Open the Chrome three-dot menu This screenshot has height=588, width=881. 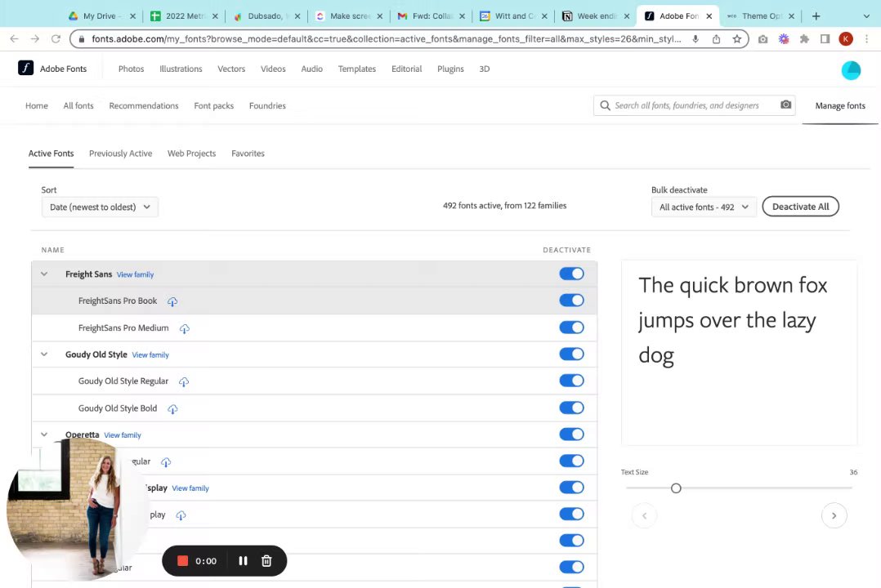866,38
